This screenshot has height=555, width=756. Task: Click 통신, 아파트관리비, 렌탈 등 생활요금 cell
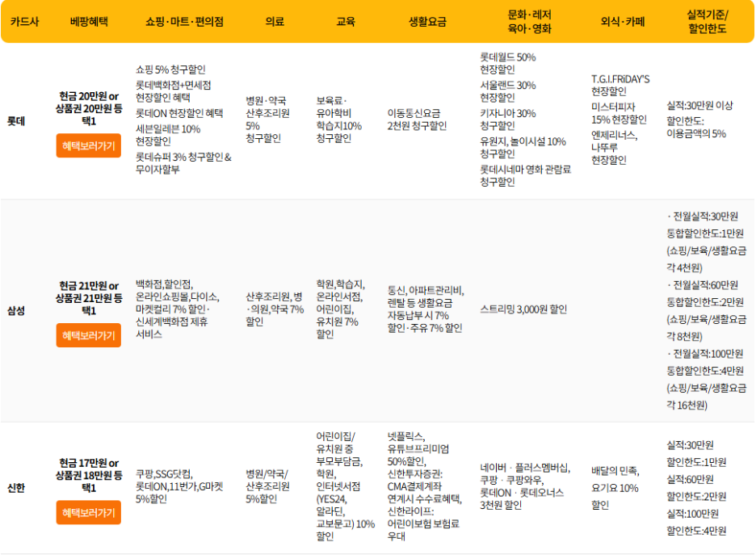click(x=426, y=309)
